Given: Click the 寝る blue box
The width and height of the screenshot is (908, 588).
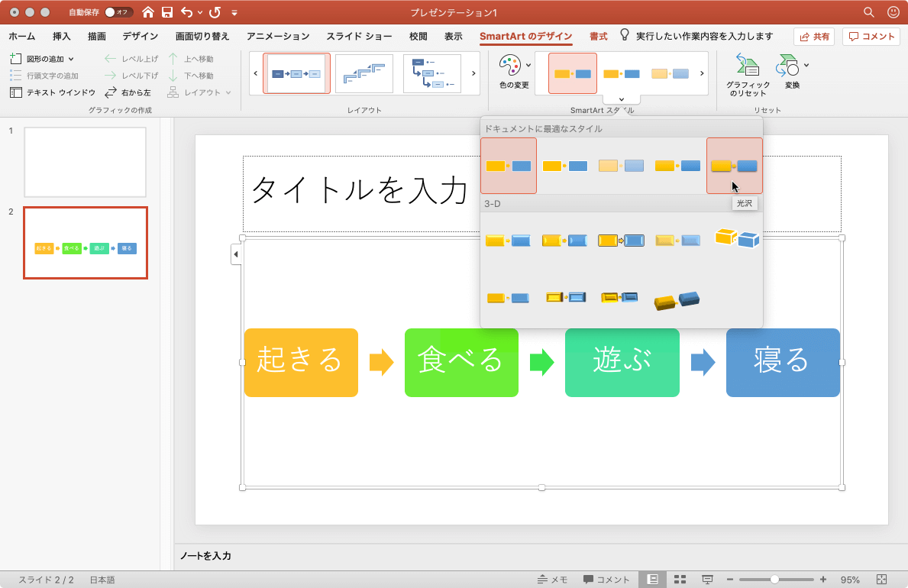Looking at the screenshot, I should point(783,363).
